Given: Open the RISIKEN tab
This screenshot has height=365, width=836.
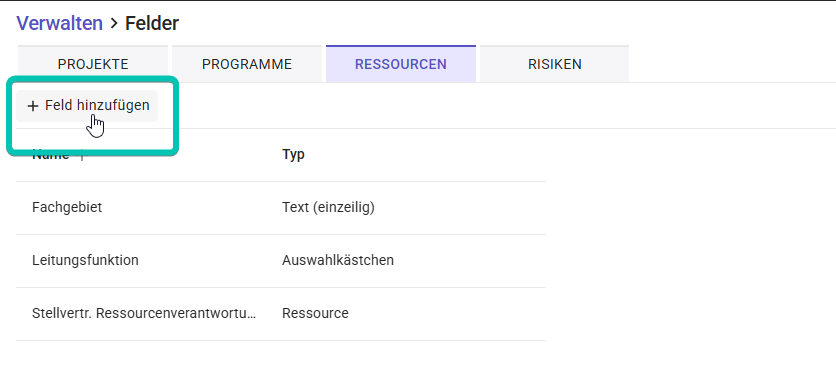Looking at the screenshot, I should [x=554, y=64].
